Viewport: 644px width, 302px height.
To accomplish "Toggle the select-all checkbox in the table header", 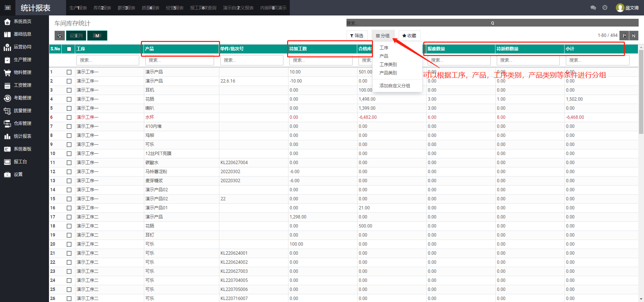I will (x=69, y=49).
